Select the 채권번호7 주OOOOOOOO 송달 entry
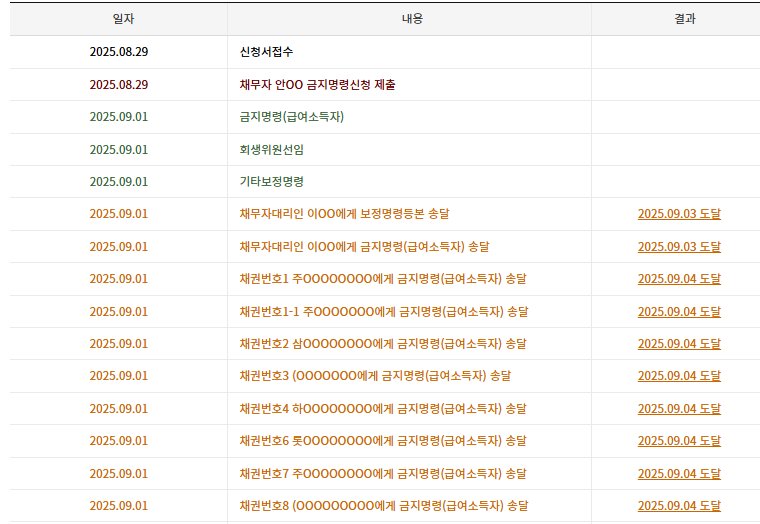 coord(383,474)
